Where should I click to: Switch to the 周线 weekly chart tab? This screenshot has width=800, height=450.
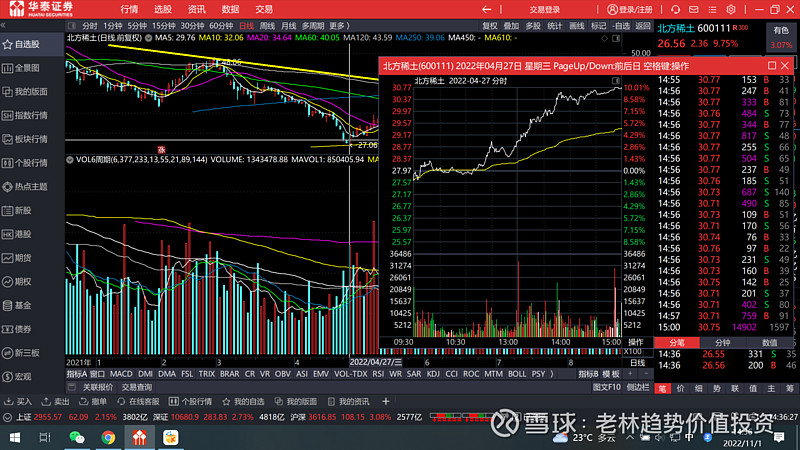(267, 25)
